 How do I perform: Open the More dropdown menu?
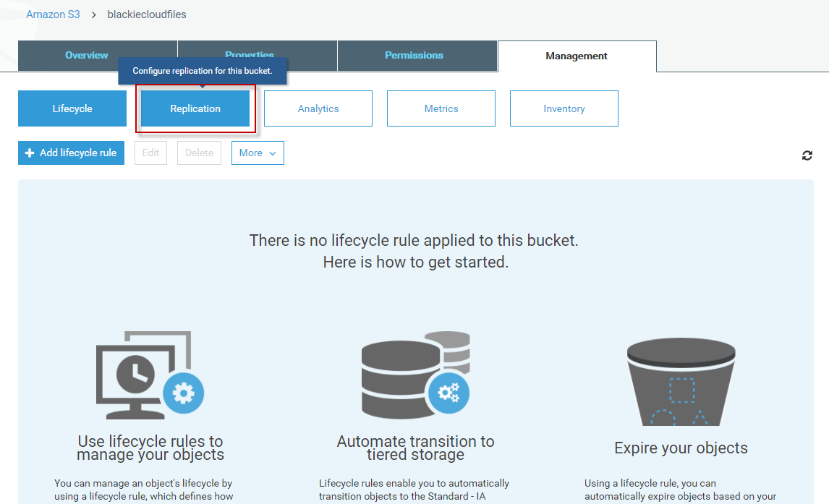[258, 153]
